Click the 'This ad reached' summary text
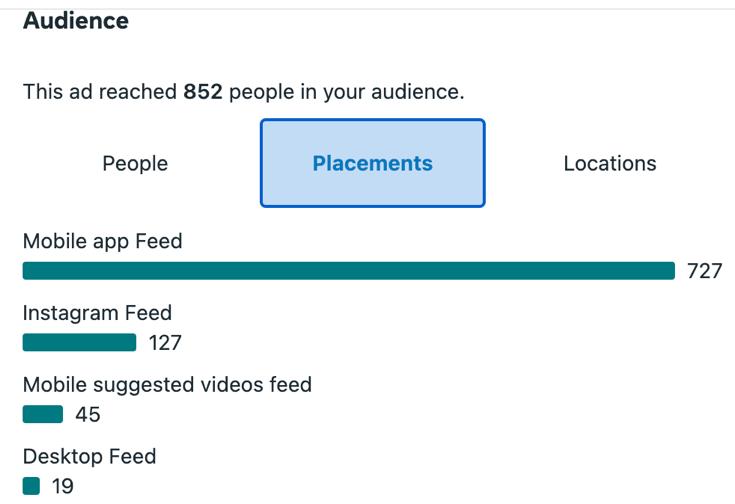Image resolution: width=735 pixels, height=504 pixels. [x=100, y=92]
